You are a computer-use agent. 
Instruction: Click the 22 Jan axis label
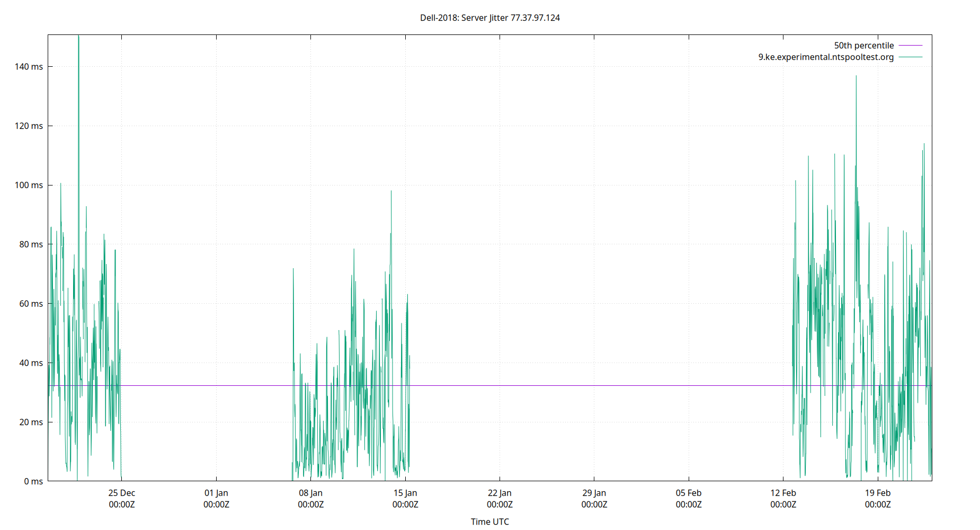tap(498, 492)
